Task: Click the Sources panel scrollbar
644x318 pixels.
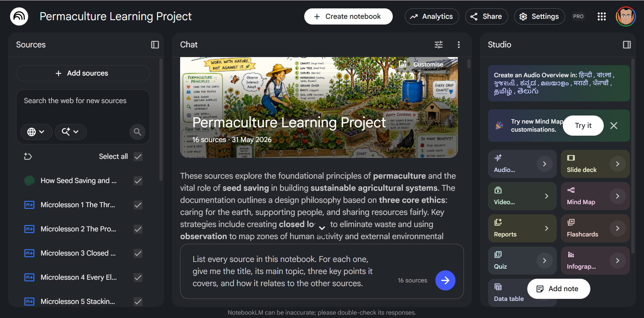Action: 161,120
